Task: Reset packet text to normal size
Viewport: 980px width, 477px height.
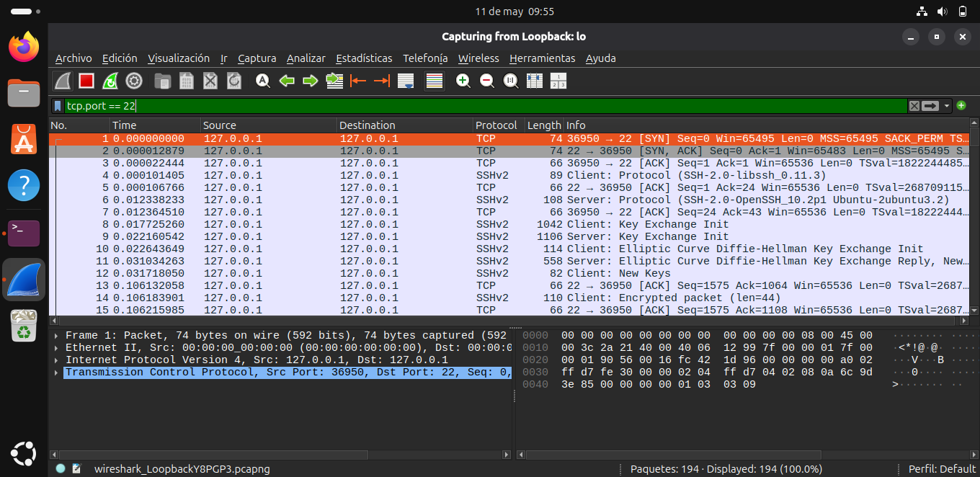Action: 511,81
